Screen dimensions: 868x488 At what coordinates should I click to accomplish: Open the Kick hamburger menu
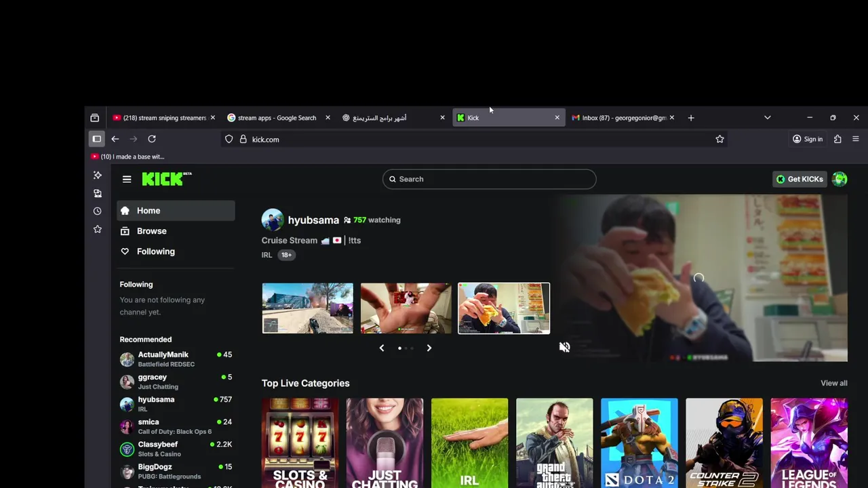tap(127, 179)
